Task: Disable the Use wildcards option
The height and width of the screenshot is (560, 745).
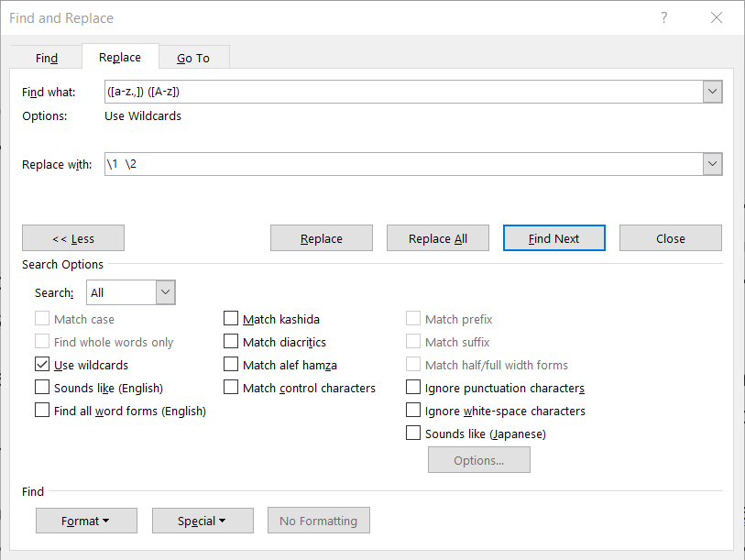Action: point(41,364)
